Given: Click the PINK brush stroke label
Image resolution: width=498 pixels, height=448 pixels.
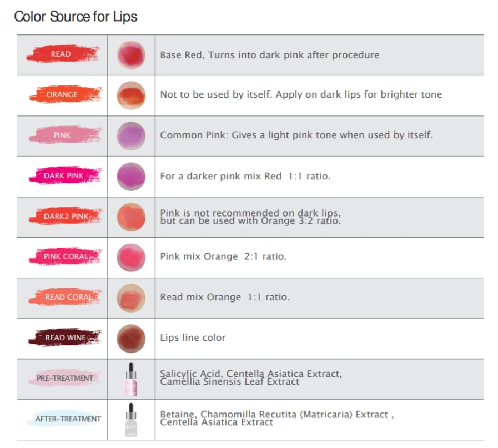Looking at the screenshot, I should pos(62,135).
